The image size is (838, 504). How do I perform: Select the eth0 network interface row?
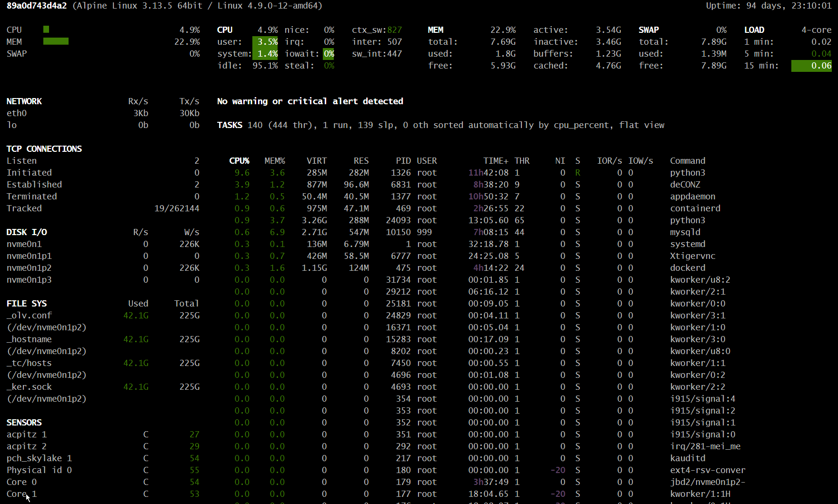103,113
